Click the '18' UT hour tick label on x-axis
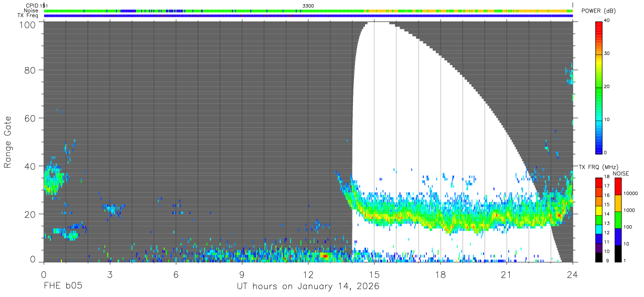Image resolution: width=644 pixels, height=297 pixels. pos(441,274)
